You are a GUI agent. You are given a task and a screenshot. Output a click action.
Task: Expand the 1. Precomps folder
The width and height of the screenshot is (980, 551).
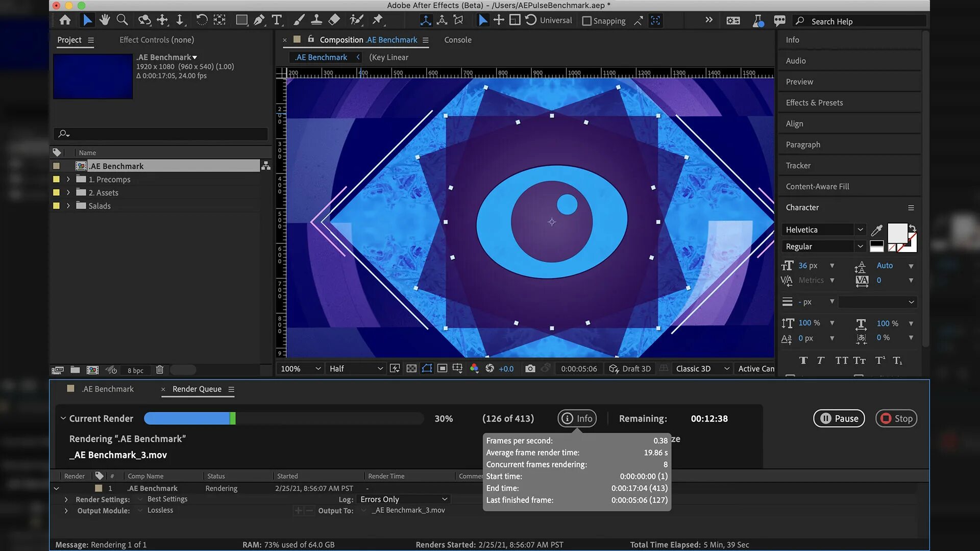click(68, 180)
